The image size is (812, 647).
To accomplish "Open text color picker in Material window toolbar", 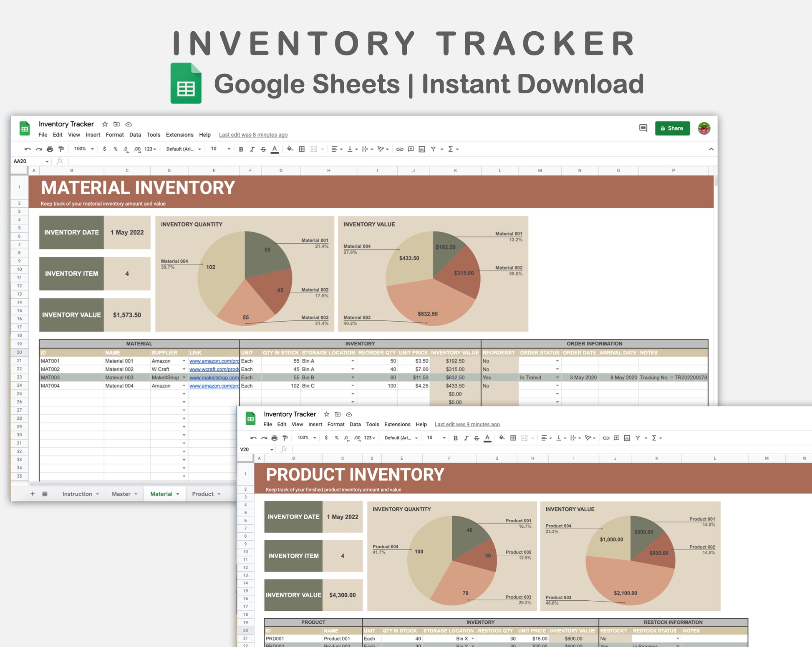I will tap(275, 149).
